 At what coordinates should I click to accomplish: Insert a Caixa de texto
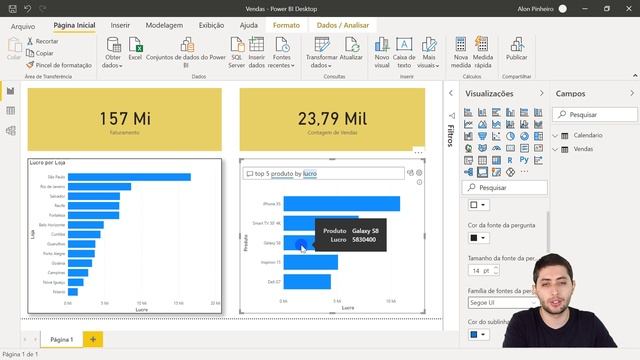click(404, 52)
